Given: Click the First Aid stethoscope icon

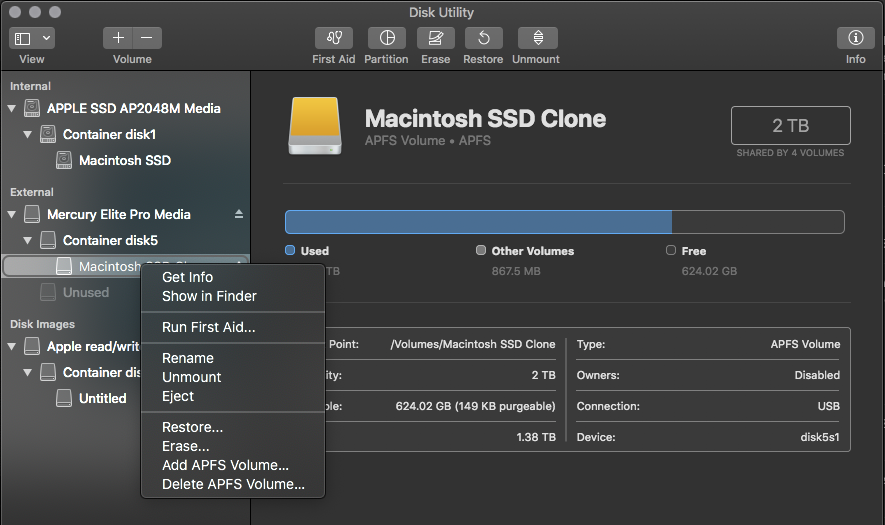Looking at the screenshot, I should (x=334, y=38).
